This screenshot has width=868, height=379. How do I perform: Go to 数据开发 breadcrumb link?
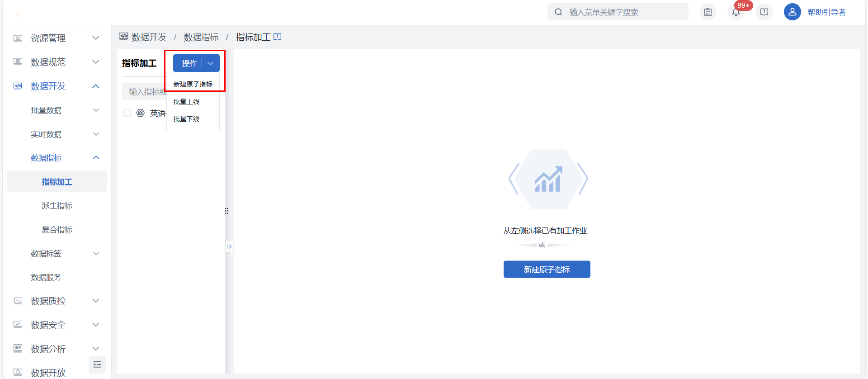(149, 37)
